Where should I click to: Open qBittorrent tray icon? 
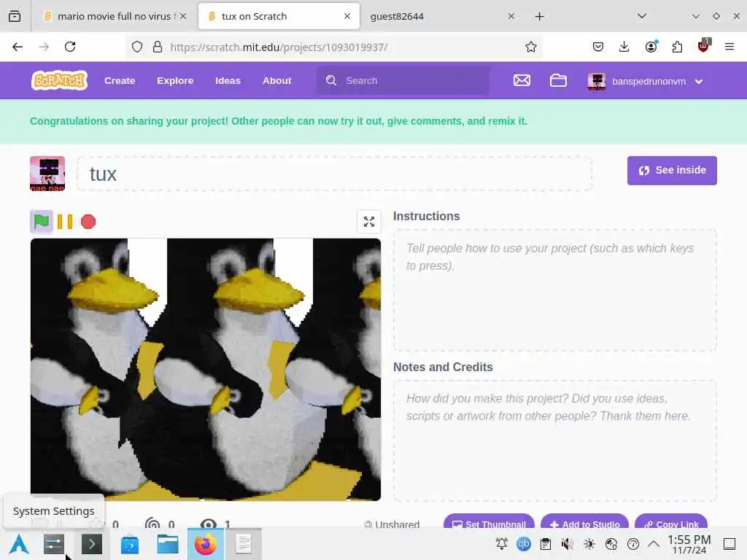(x=524, y=544)
